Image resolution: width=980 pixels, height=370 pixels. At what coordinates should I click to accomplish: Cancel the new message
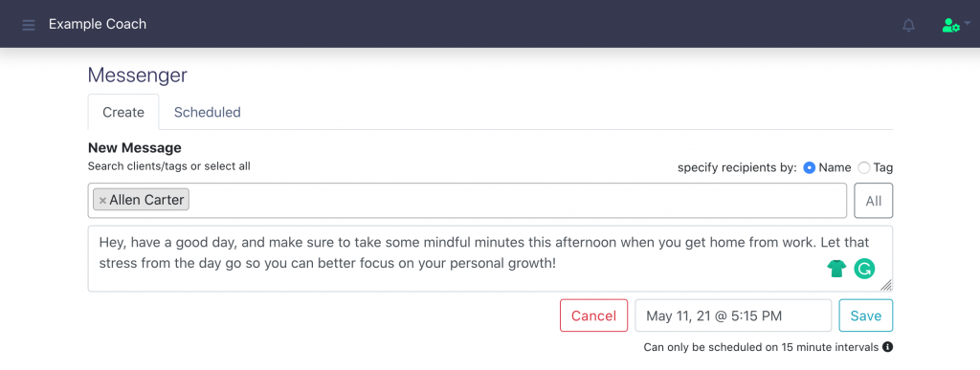593,316
